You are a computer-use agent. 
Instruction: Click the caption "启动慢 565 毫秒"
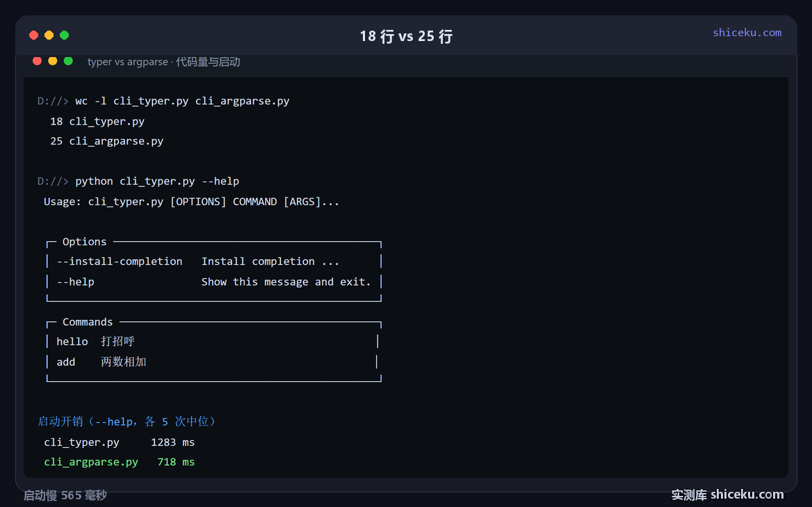65,496
